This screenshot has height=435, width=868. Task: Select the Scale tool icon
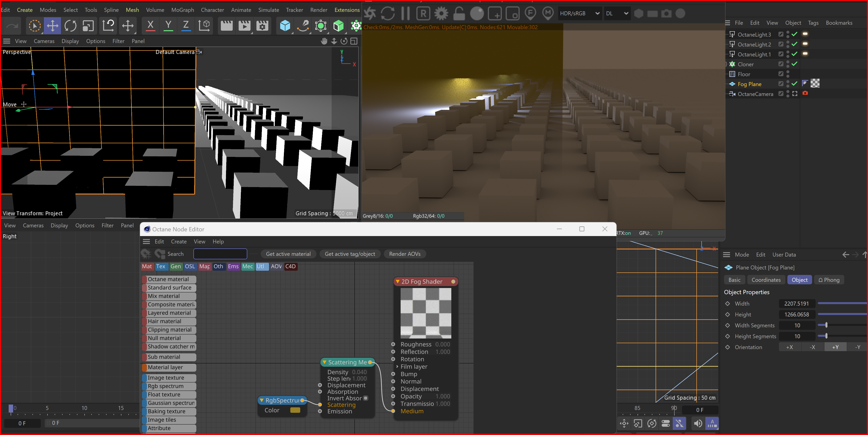click(88, 26)
